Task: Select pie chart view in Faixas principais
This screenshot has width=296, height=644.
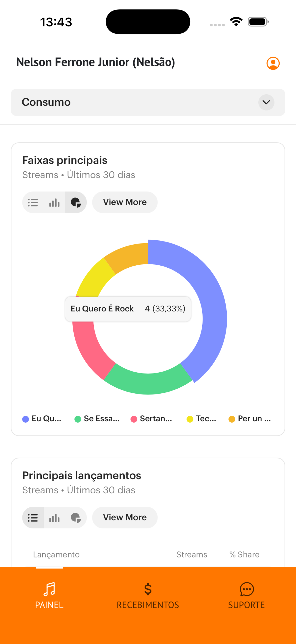Action: click(x=76, y=203)
